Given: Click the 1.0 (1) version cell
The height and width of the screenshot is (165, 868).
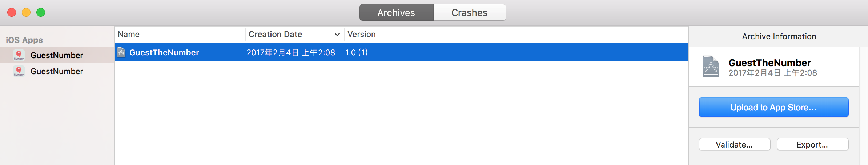Looking at the screenshot, I should (356, 52).
